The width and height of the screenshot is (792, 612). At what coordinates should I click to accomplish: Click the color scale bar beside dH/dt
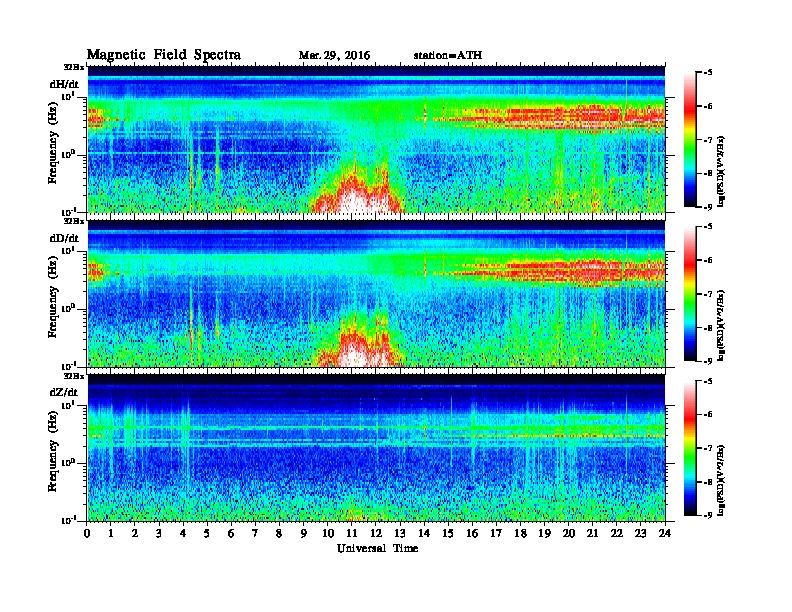click(x=690, y=140)
